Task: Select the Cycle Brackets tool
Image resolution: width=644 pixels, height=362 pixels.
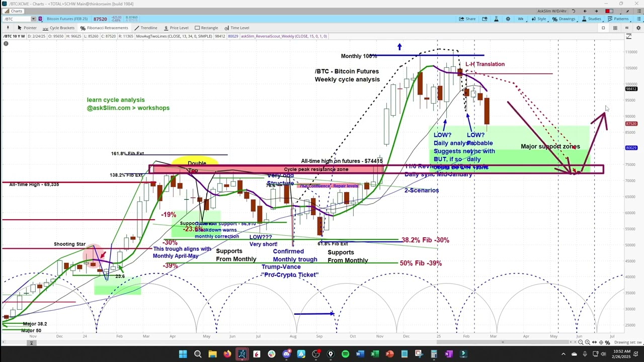Action: [x=58, y=28]
